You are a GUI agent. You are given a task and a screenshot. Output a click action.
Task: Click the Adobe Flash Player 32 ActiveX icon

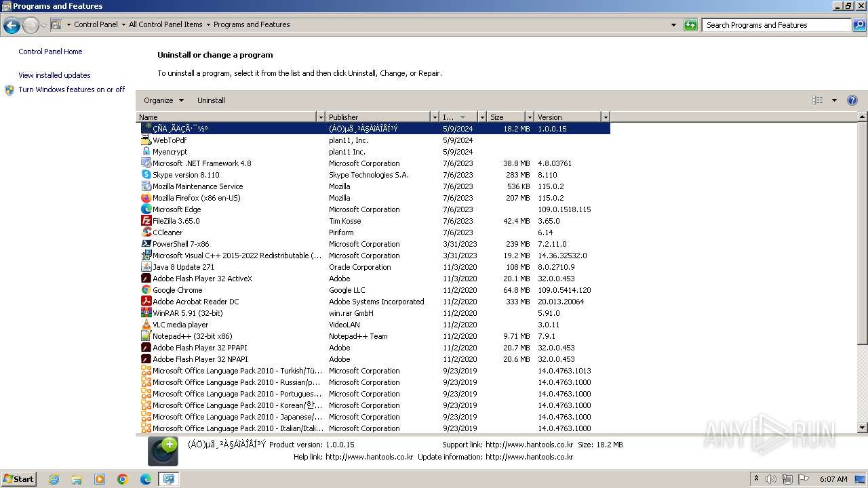click(146, 279)
